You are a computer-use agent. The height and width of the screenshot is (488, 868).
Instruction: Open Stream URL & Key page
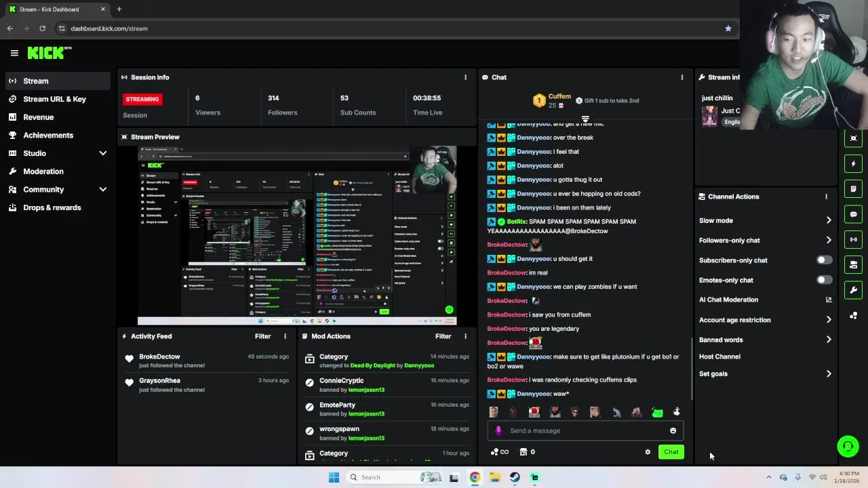click(55, 99)
